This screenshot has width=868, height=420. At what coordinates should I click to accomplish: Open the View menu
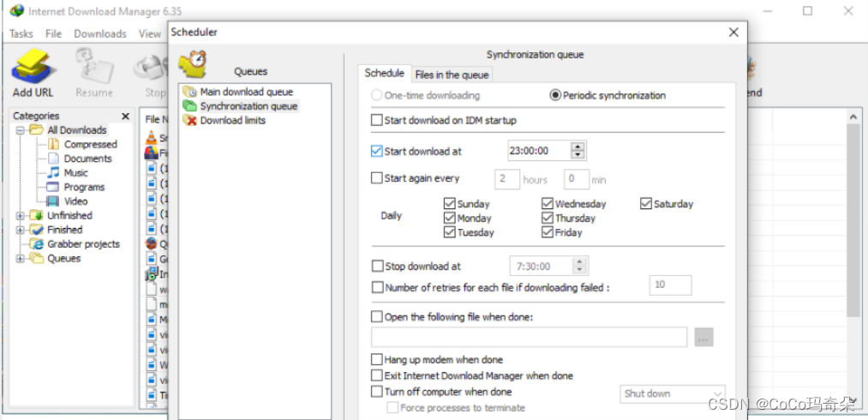click(149, 33)
